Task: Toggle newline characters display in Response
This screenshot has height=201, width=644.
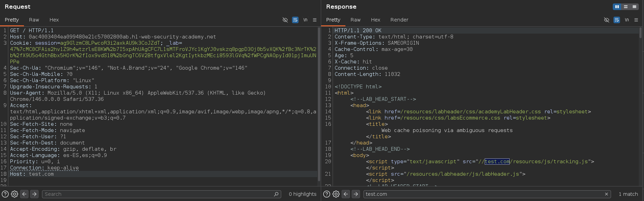Action: click(x=627, y=20)
